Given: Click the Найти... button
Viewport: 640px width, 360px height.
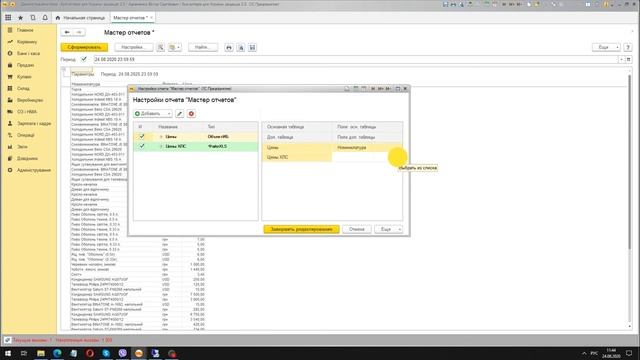Looking at the screenshot, I should click(203, 47).
